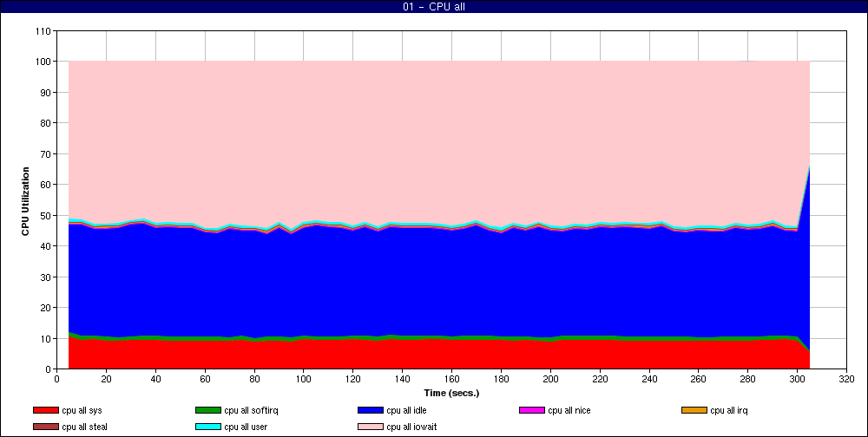The width and height of the screenshot is (868, 437).
Task: Click the 240 value on the time axis
Action: [649, 380]
